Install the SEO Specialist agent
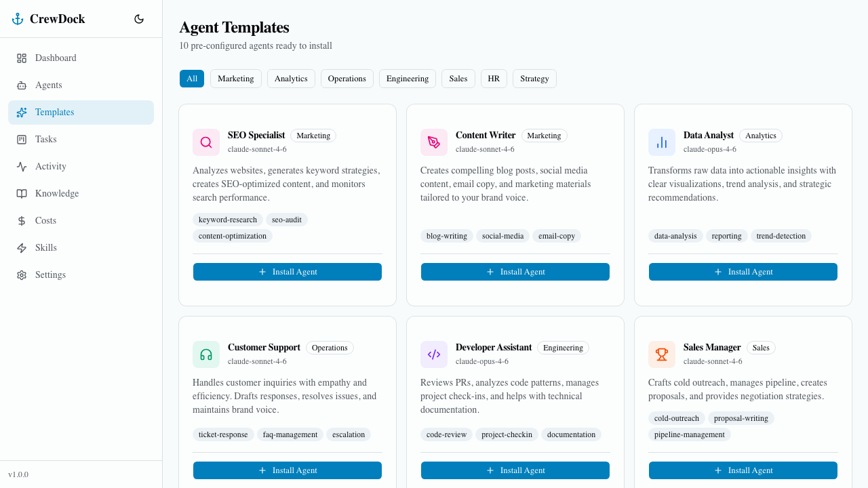The image size is (868, 488). (287, 271)
